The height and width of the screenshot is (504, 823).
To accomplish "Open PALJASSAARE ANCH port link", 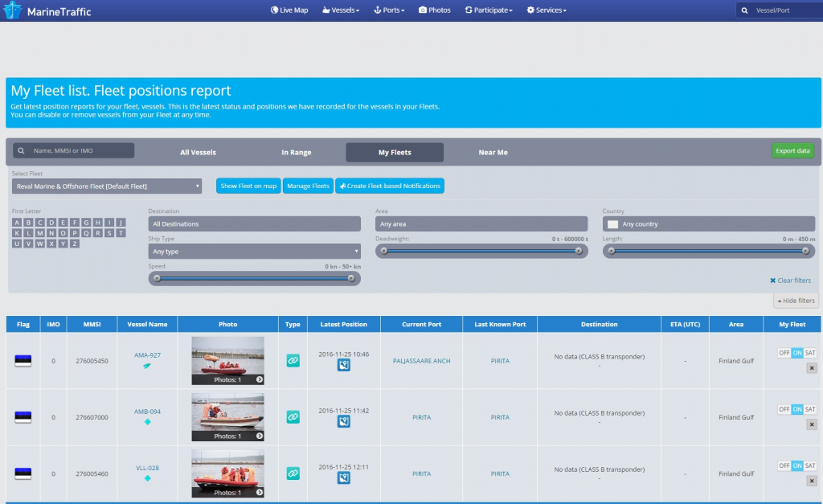I will 421,361.
